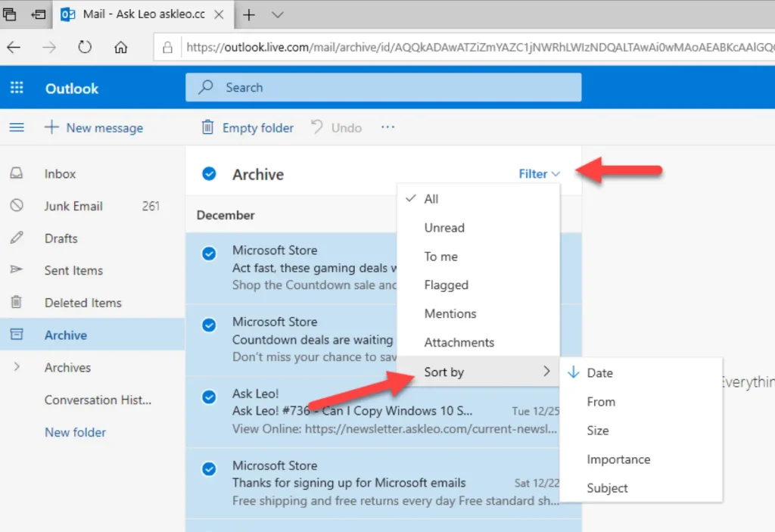This screenshot has height=532, width=775.
Task: Collapse folder pane with hamburger icon
Action: 17,127
